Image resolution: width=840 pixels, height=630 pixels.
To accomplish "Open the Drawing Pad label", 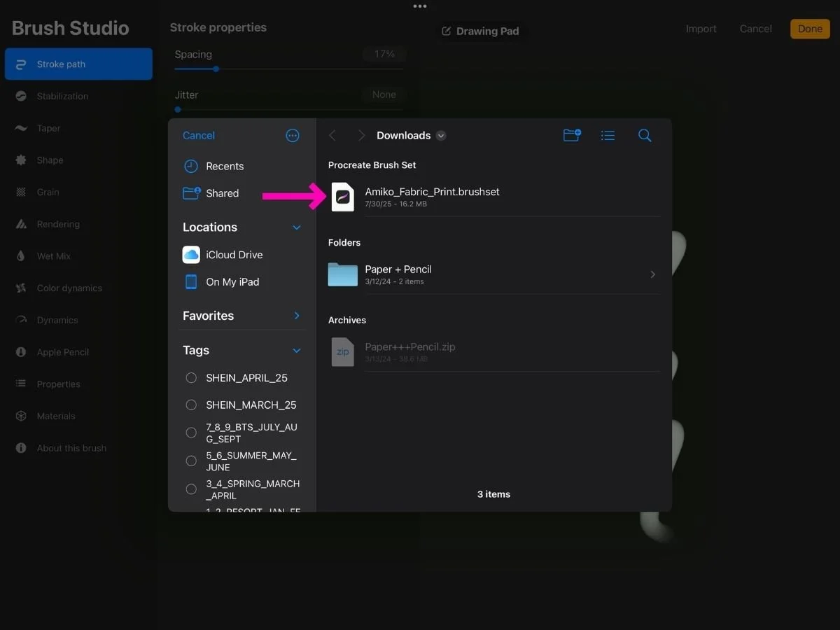I will [x=480, y=31].
